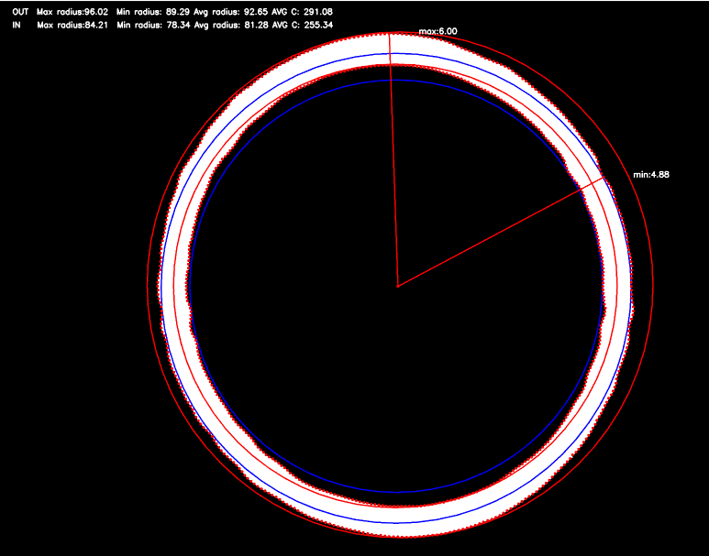Viewport: 709px width, 556px height.
Task: Click the bottom of the white ring
Action: coord(398,514)
